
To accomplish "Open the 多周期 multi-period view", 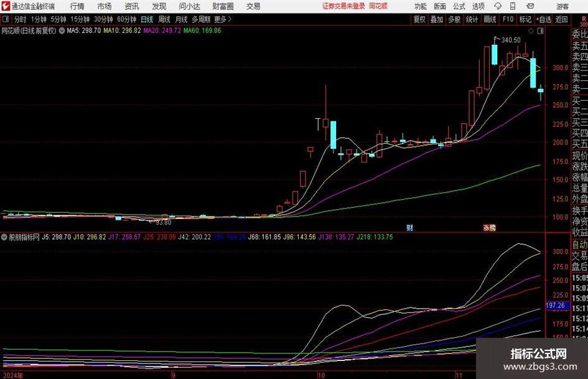I will [201, 19].
